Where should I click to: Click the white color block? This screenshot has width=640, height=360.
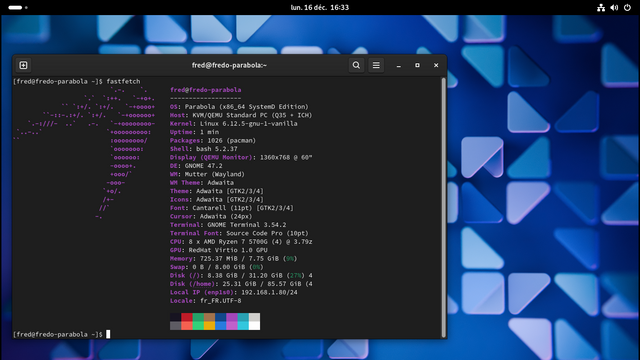coord(254,326)
